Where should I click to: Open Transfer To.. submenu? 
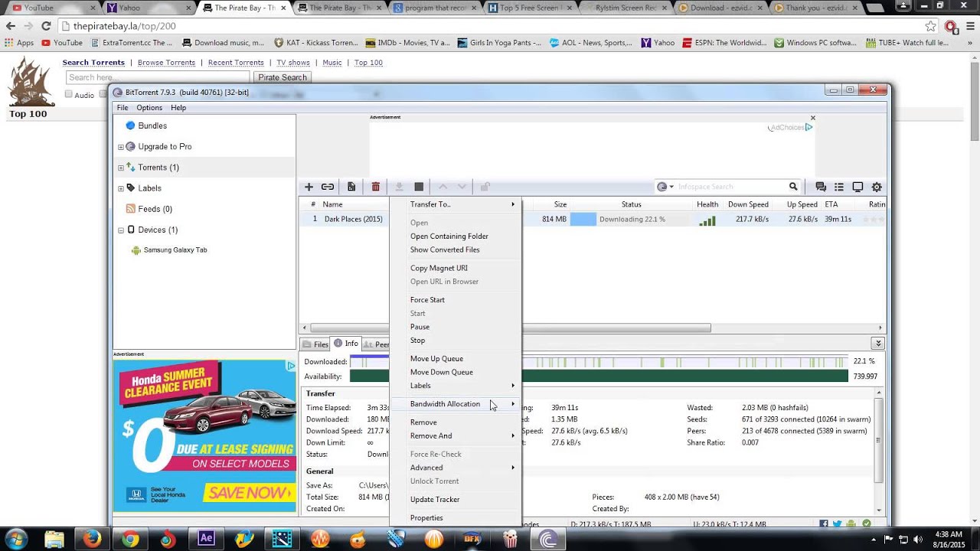coord(456,204)
